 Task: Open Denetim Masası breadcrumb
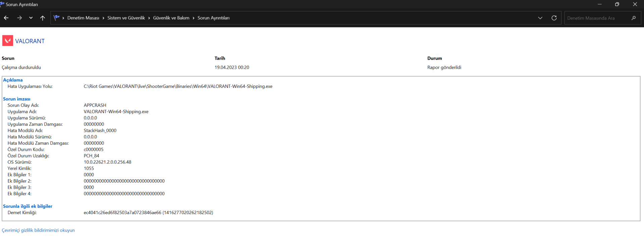83,18
